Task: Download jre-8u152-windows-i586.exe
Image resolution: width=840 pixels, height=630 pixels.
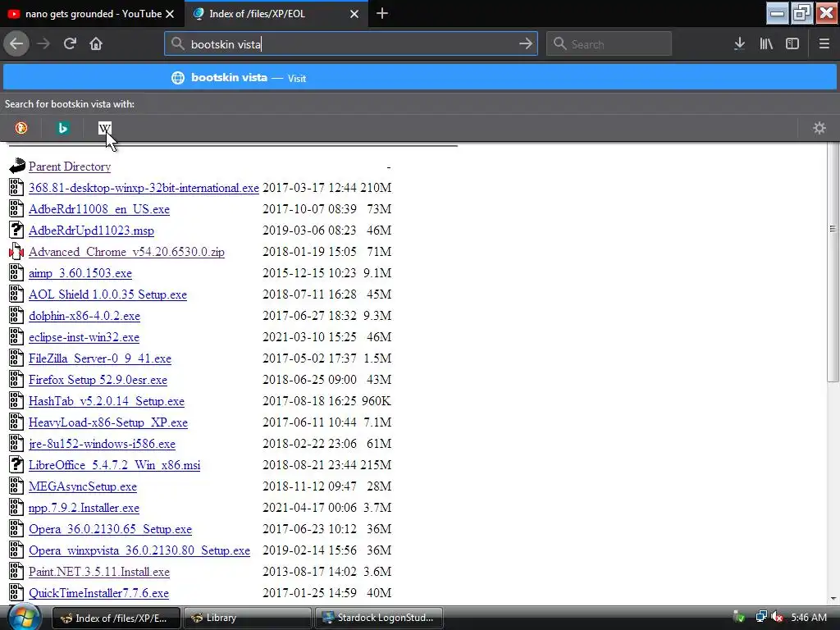Action: tap(102, 444)
